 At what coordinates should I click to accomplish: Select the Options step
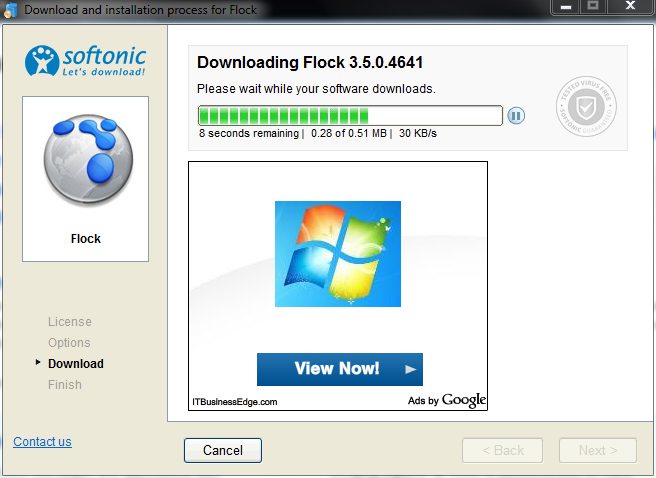tap(69, 343)
